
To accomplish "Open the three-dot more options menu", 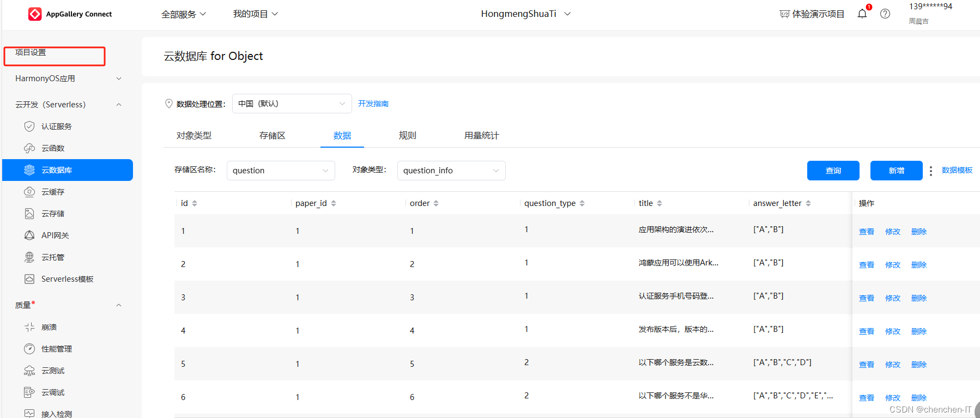I will click(x=930, y=171).
